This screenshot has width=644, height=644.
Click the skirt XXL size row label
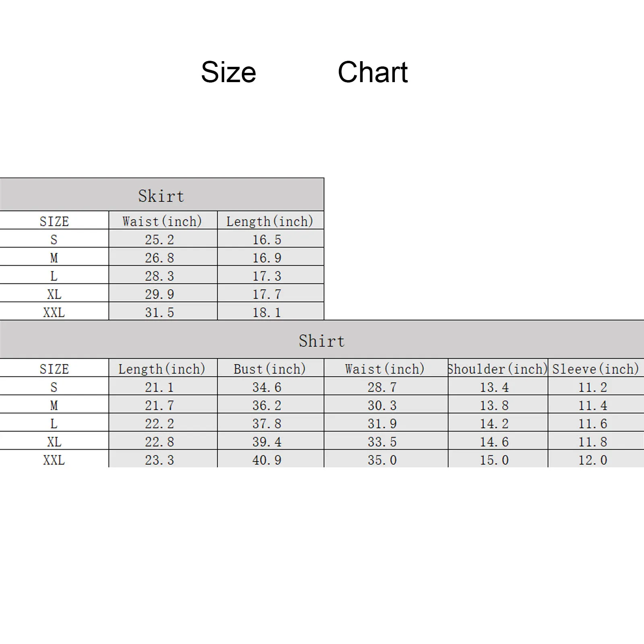click(54, 312)
